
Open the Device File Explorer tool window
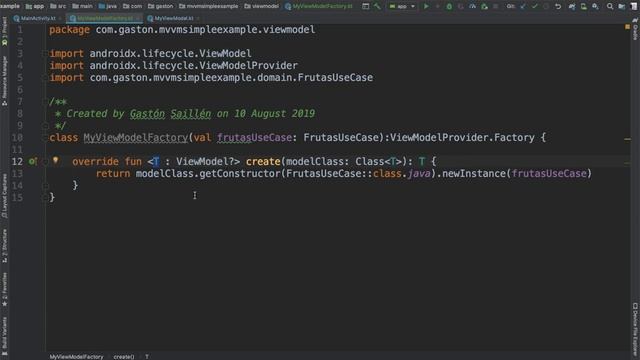(x=635, y=329)
